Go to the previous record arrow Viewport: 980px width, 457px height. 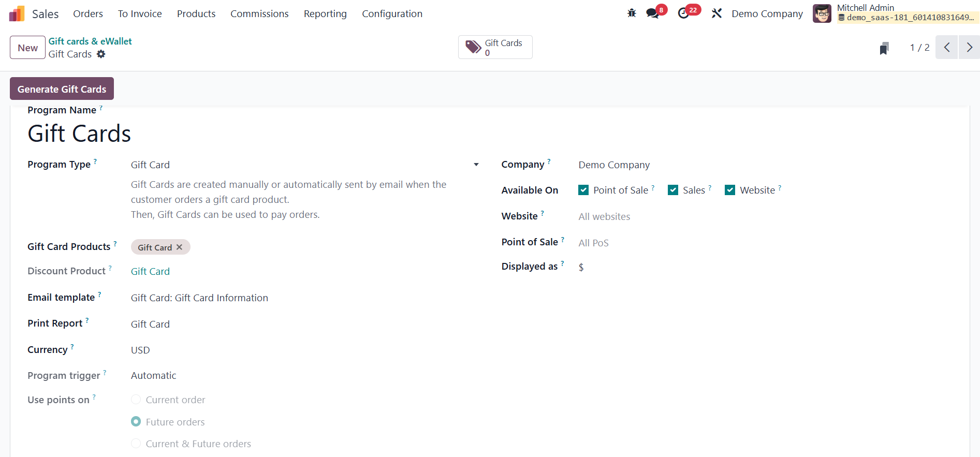pyautogui.click(x=947, y=48)
